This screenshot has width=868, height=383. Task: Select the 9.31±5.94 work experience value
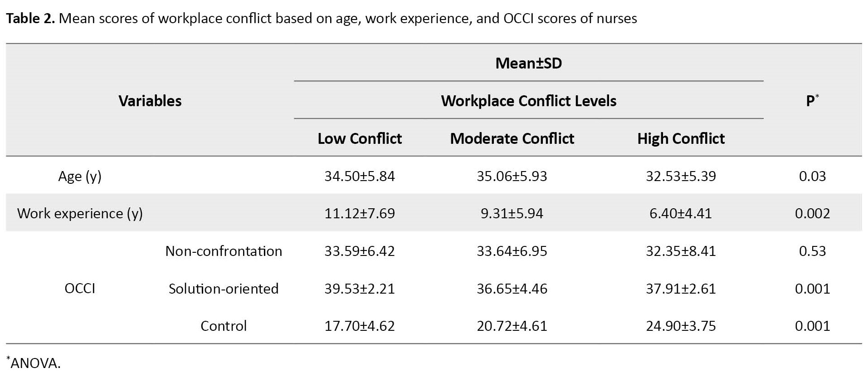(512, 213)
